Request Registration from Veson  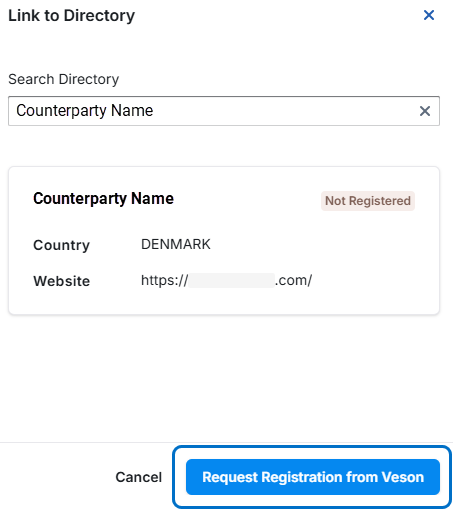[x=313, y=477]
